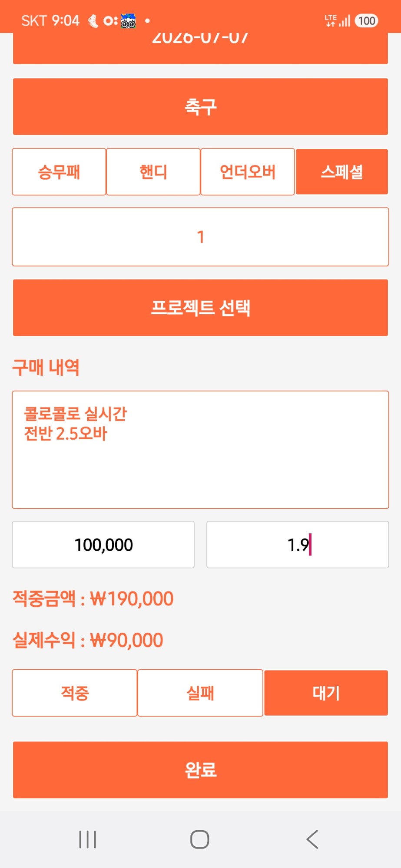The image size is (401, 868).
Task: Switch to the 핸디 bet type tab
Action: (x=153, y=172)
